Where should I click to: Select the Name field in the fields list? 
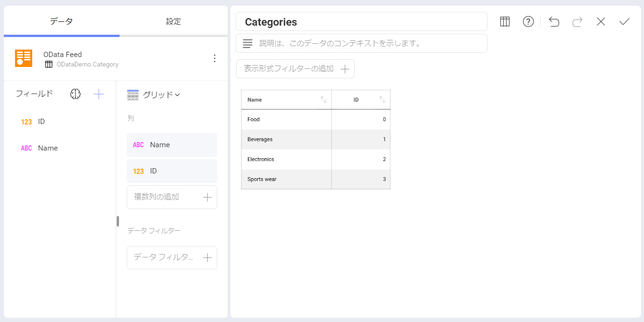pos(59,148)
